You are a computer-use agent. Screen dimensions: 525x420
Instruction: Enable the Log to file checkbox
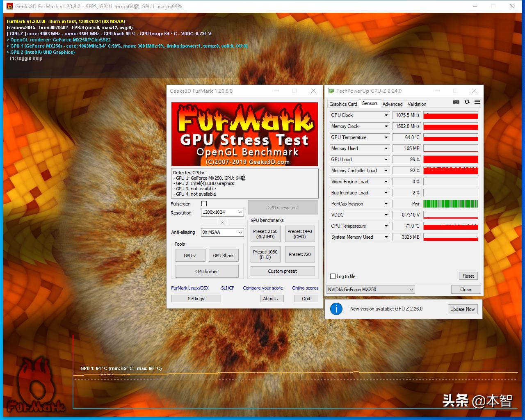coord(333,276)
